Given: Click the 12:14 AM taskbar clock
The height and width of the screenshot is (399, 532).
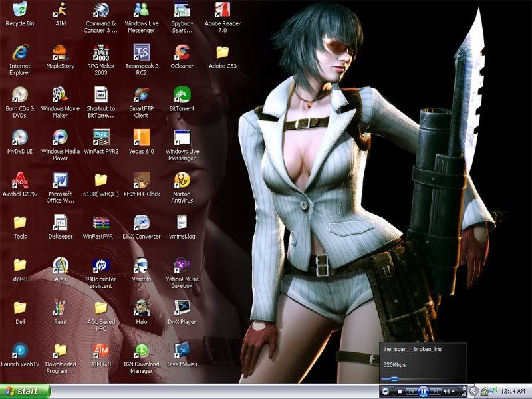Looking at the screenshot, I should (x=513, y=391).
